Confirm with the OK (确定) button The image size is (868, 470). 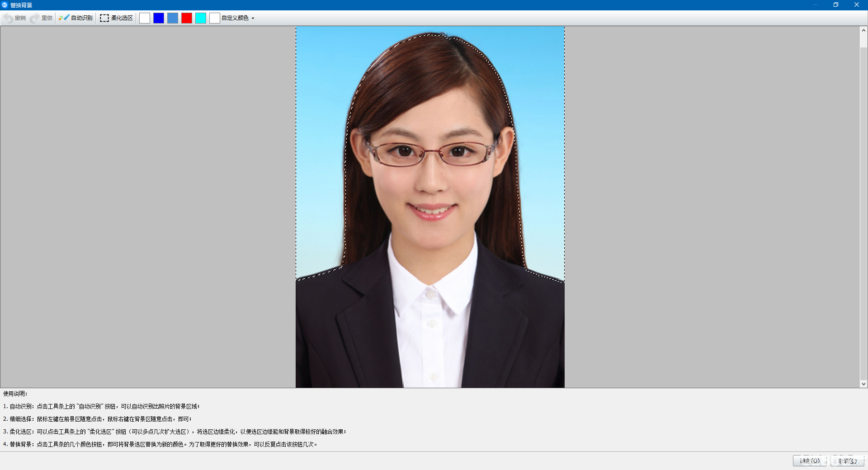(810, 461)
